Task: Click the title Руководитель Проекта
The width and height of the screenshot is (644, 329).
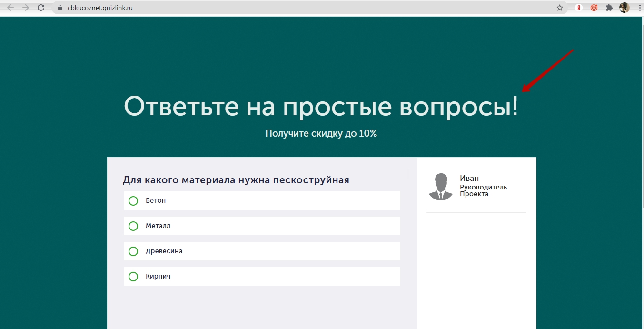Action: [x=483, y=190]
